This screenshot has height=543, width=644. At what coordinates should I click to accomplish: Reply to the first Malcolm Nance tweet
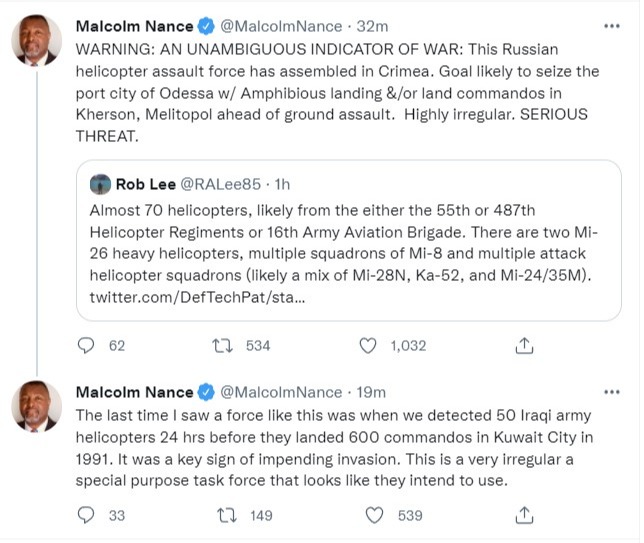coord(87,346)
